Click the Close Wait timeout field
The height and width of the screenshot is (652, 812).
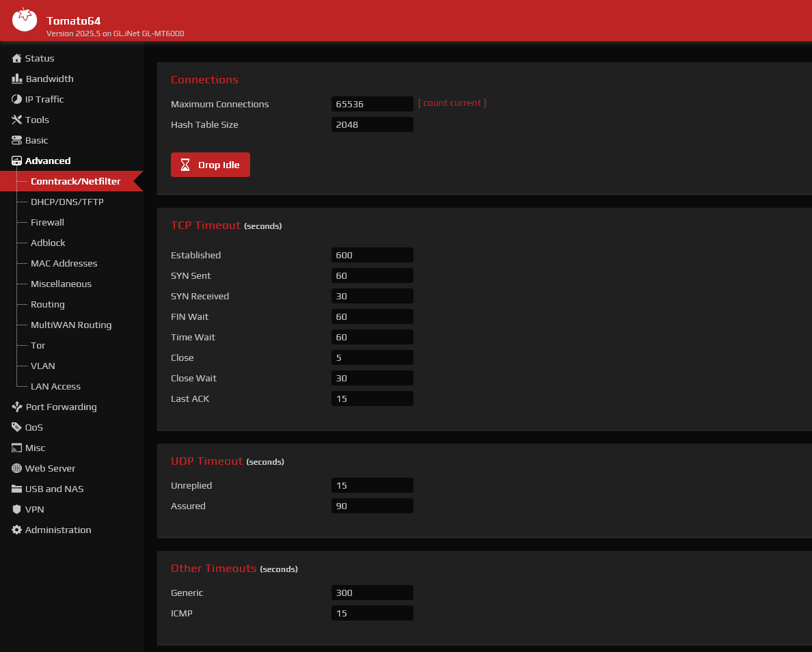373,378
